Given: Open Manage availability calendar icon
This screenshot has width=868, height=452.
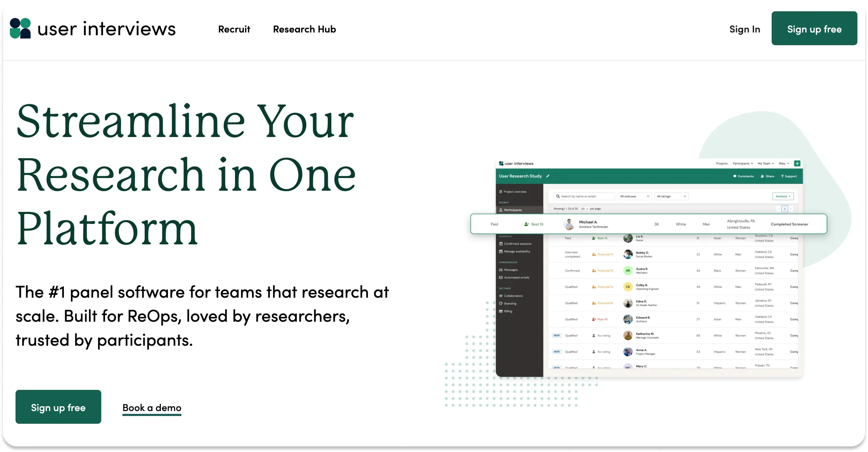Looking at the screenshot, I should coord(500,251).
